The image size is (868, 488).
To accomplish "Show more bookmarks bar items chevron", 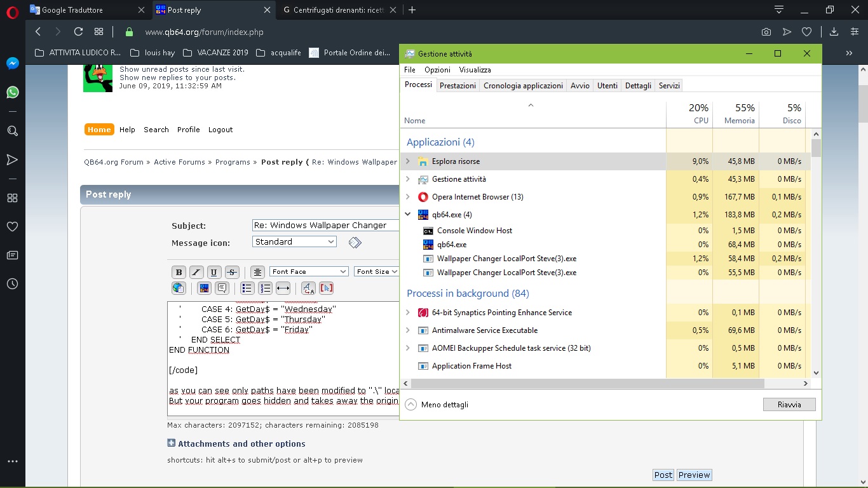I will (x=849, y=53).
